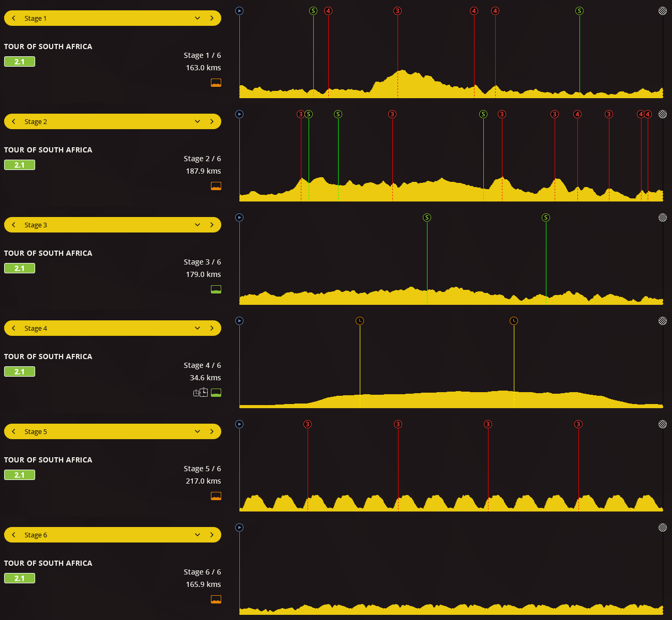Click the '34.6 kms' distance text

205,378
